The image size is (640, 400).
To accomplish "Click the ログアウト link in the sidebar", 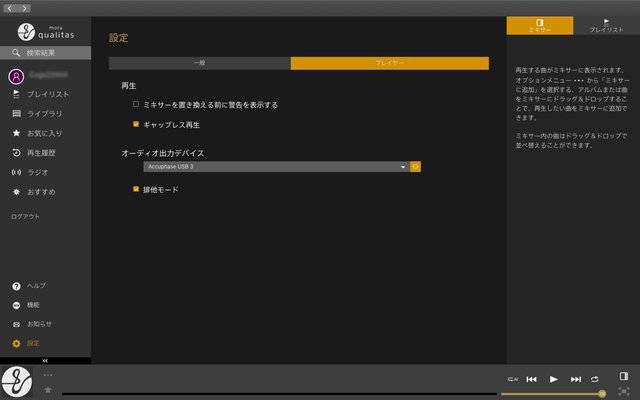I will pos(26,216).
